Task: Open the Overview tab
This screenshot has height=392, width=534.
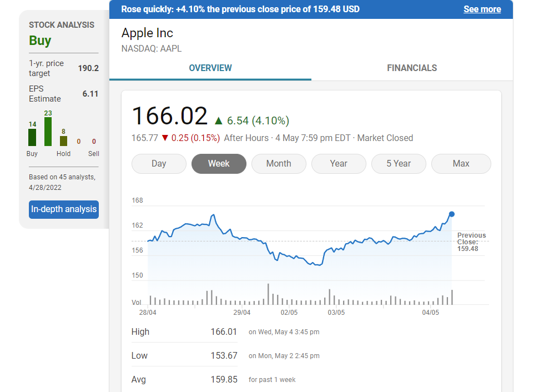Action: [210, 68]
